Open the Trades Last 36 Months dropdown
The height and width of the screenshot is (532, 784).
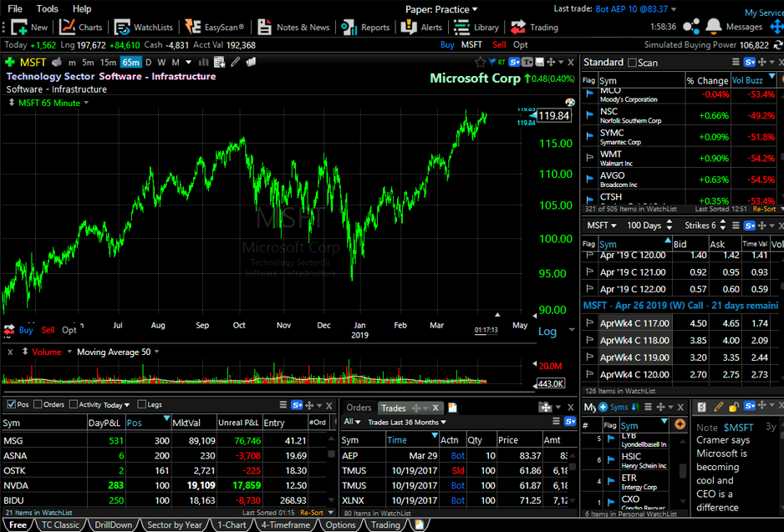click(407, 422)
